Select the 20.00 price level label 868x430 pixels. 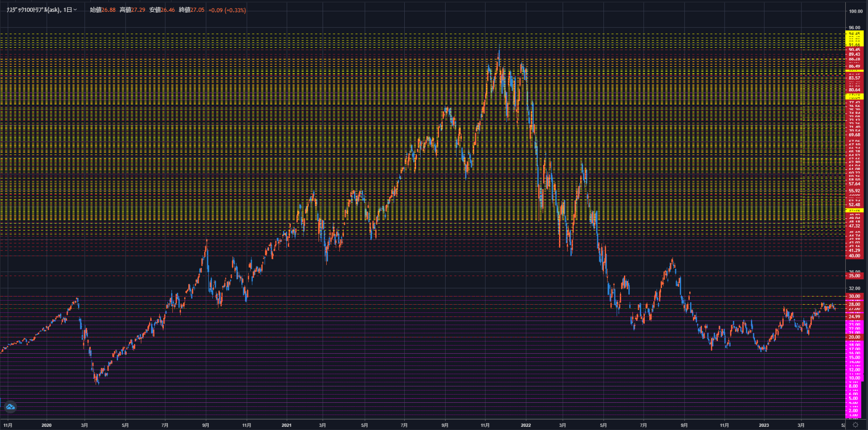[854, 337]
